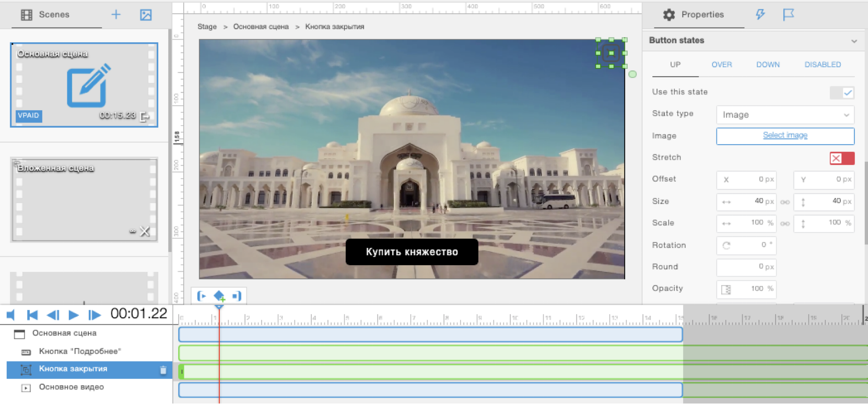Click the Opacity percentage field

tap(746, 289)
